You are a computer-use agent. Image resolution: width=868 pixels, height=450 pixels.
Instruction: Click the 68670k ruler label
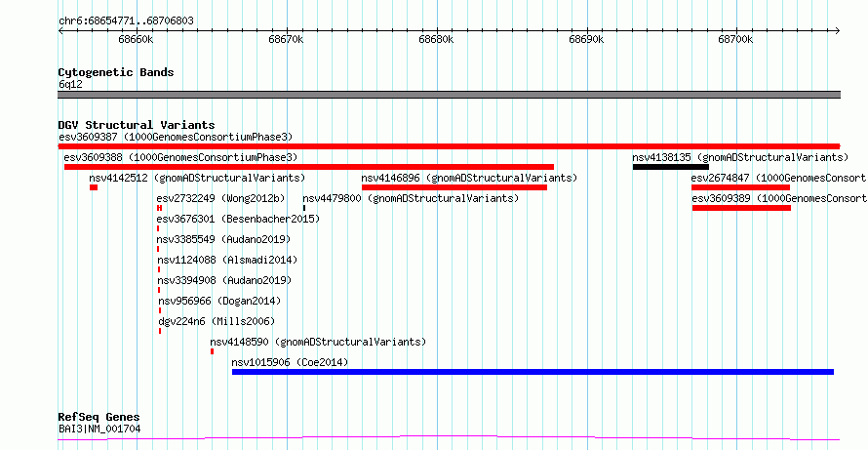tap(286, 39)
